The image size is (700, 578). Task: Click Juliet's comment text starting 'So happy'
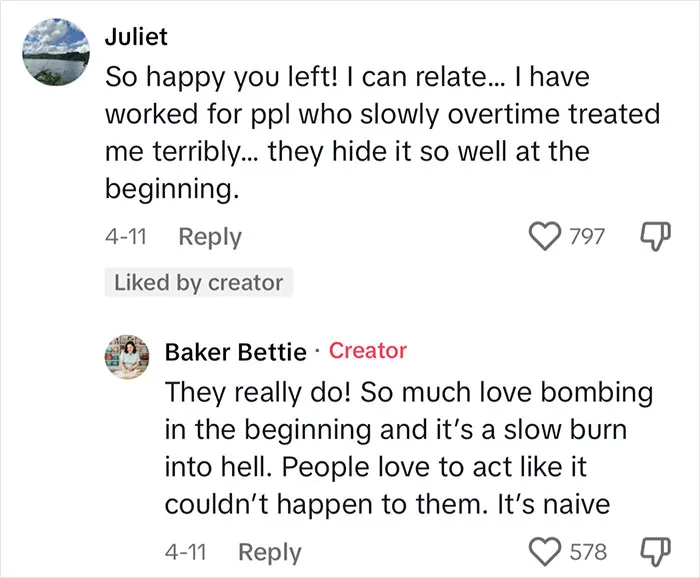[x=383, y=133]
